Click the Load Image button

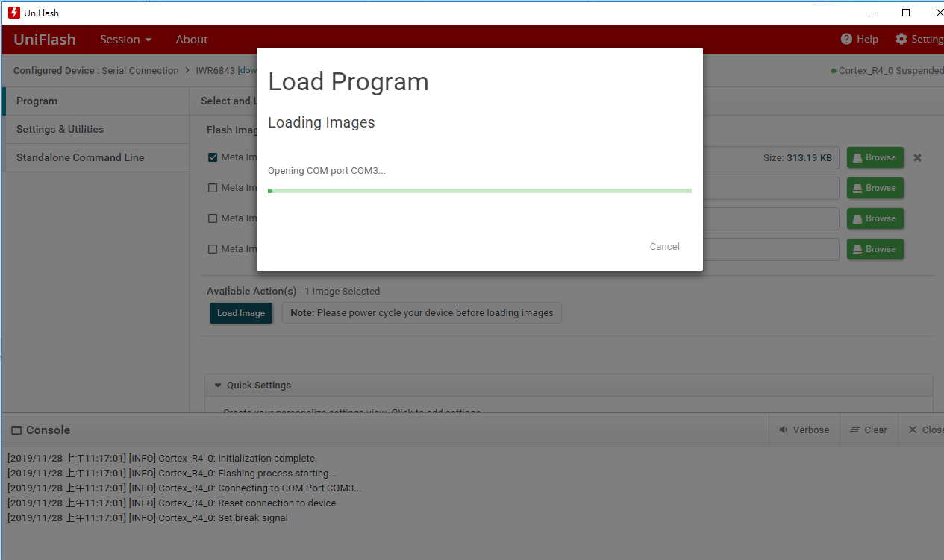click(x=241, y=313)
